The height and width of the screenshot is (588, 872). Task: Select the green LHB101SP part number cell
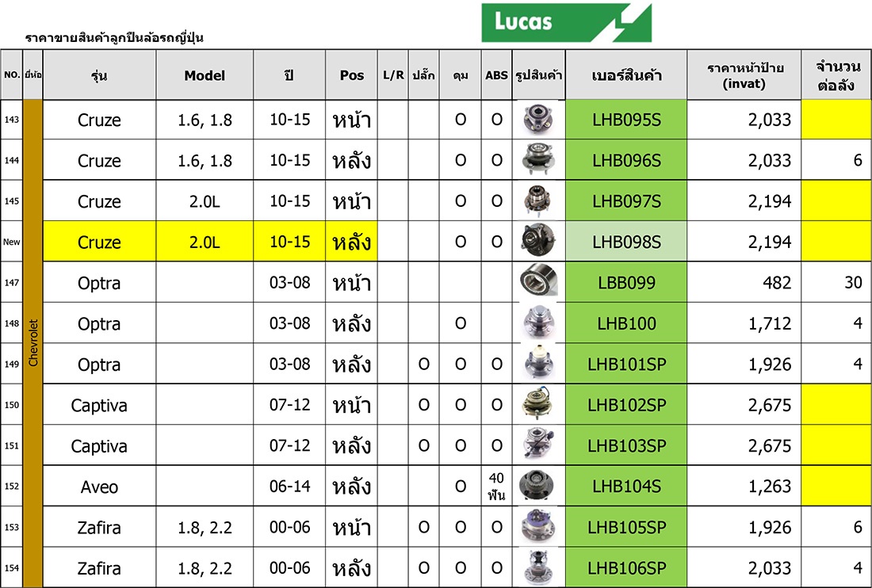coord(625,365)
